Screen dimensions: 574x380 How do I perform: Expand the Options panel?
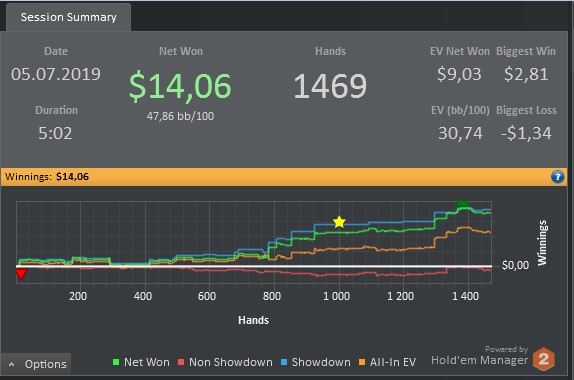pyautogui.click(x=36, y=364)
